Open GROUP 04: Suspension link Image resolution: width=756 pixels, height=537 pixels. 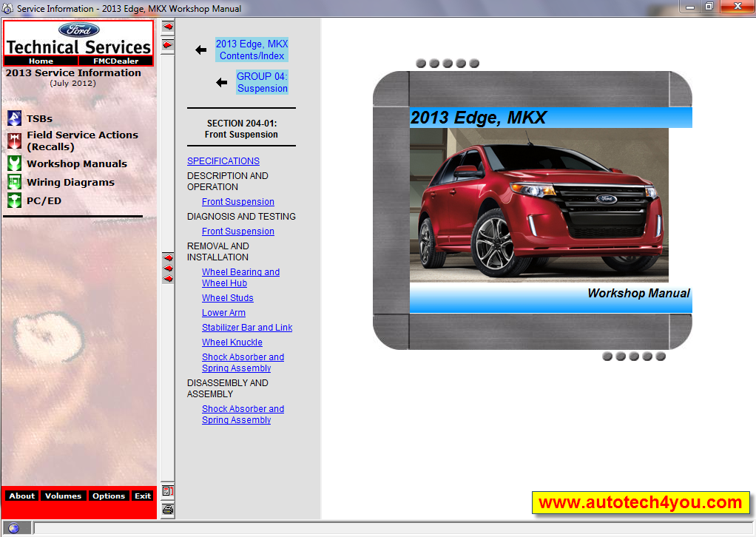tap(263, 82)
